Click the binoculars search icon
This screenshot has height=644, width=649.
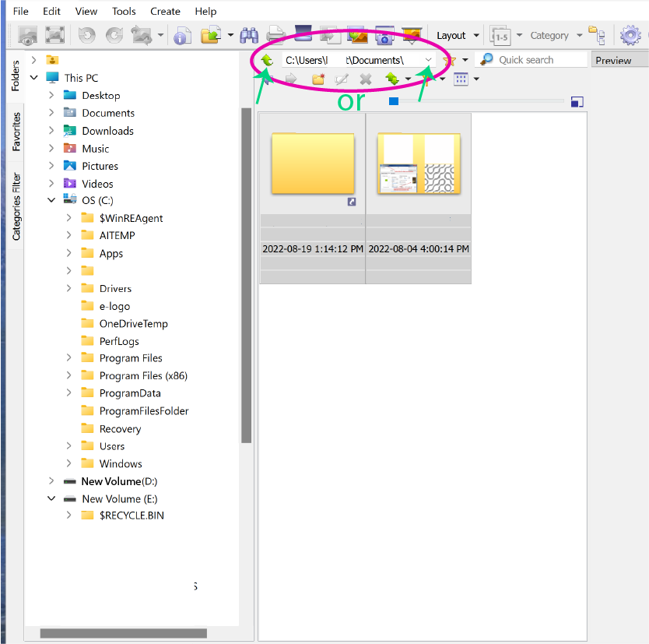[x=250, y=35]
